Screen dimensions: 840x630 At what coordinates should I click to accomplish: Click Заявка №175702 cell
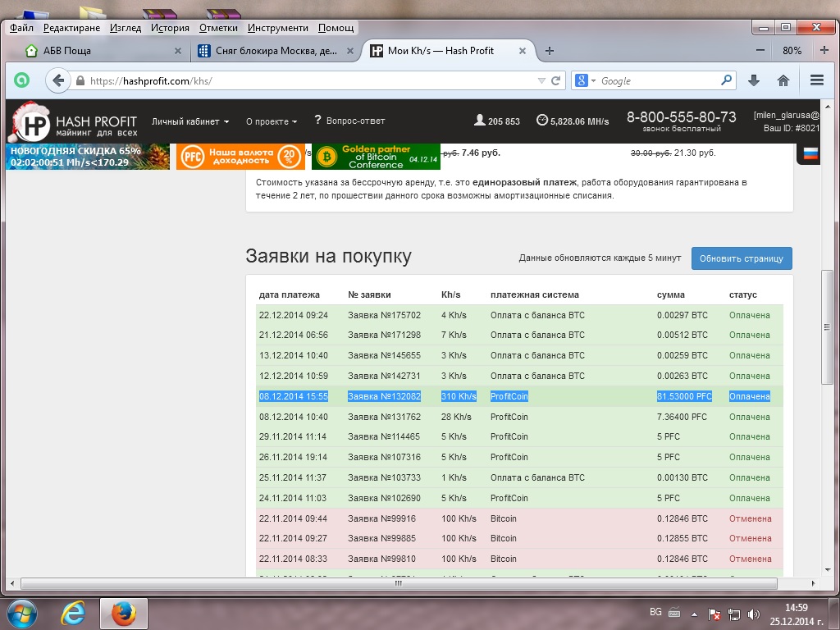coord(384,315)
